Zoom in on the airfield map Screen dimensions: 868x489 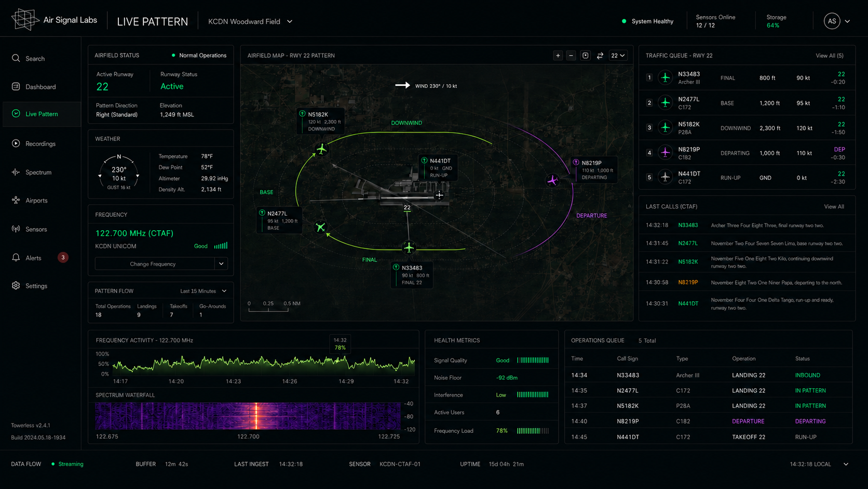coord(558,56)
